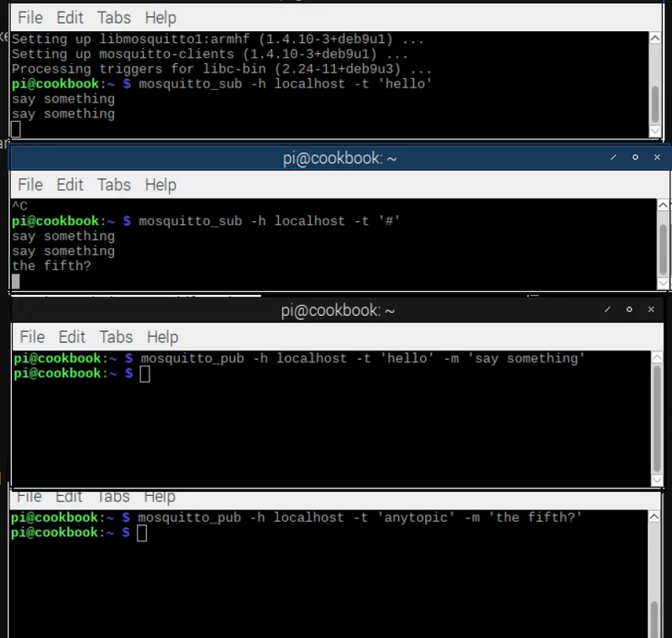Click the scrollbar up arrow in second terminal
The width and height of the screenshot is (672, 638).
663,203
